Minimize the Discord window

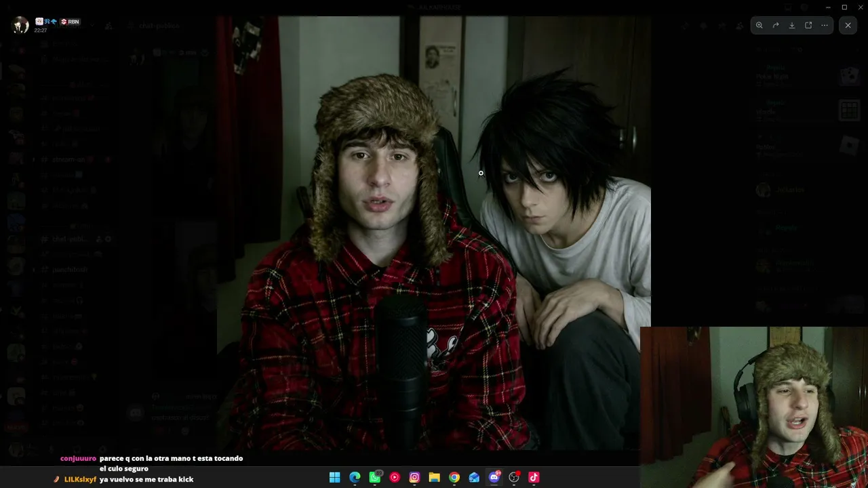[x=828, y=7]
